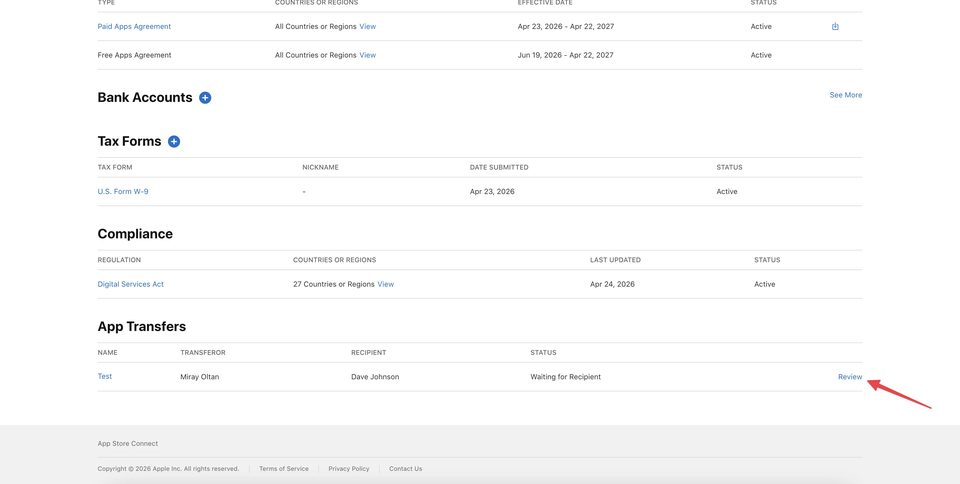The height and width of the screenshot is (484, 960).
Task: Open Privacy Policy in footer
Action: point(348,469)
